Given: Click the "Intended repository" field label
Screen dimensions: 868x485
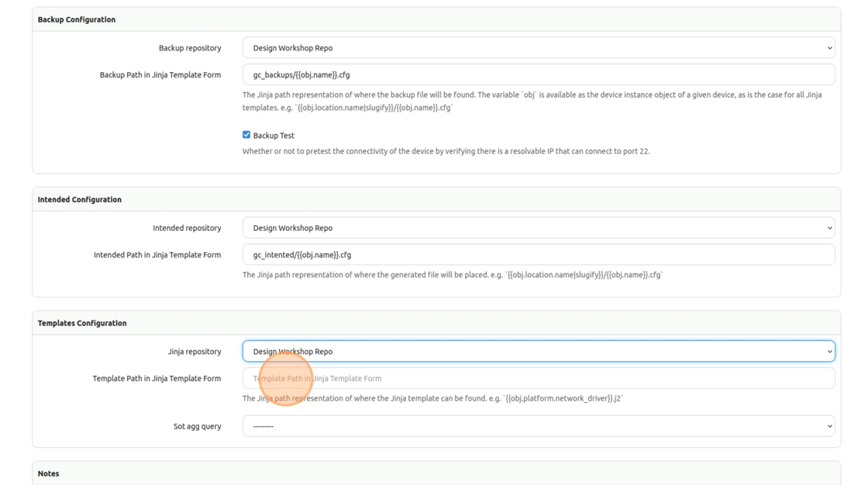Looking at the screenshot, I should [187, 228].
